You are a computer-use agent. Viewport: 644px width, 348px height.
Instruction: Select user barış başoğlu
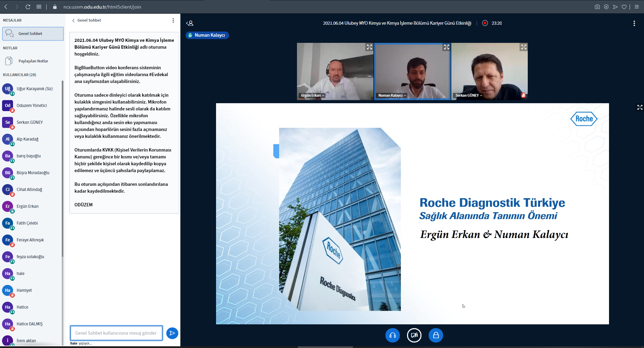32,156
